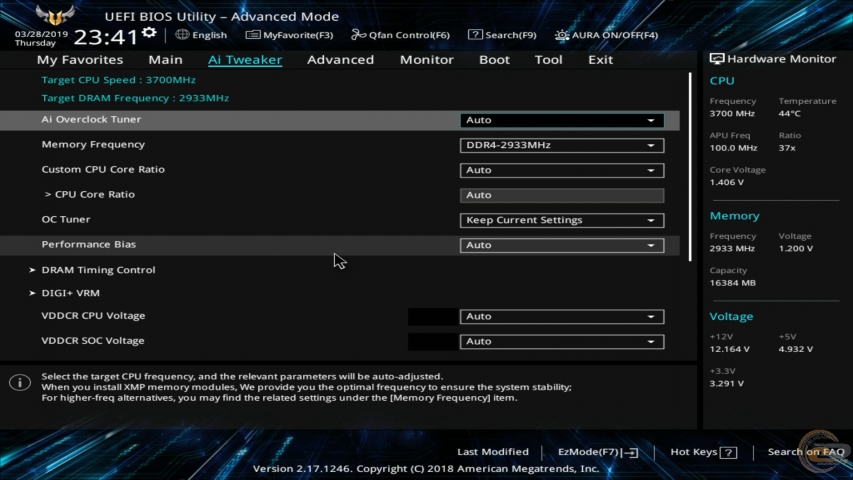Screen dimensions: 853x480
Task: Open the VDDCR SOC Voltage dropdown
Action: (x=561, y=341)
